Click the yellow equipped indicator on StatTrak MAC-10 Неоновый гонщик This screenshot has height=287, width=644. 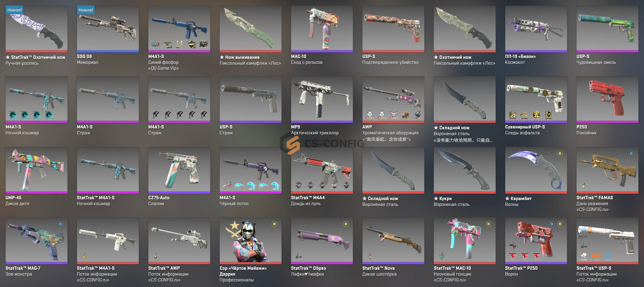(x=488, y=224)
